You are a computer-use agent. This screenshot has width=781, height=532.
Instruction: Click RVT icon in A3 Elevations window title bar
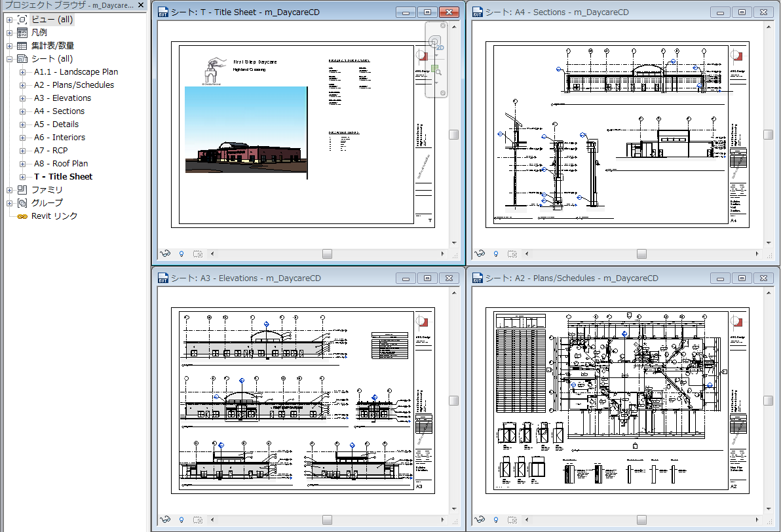[163, 278]
